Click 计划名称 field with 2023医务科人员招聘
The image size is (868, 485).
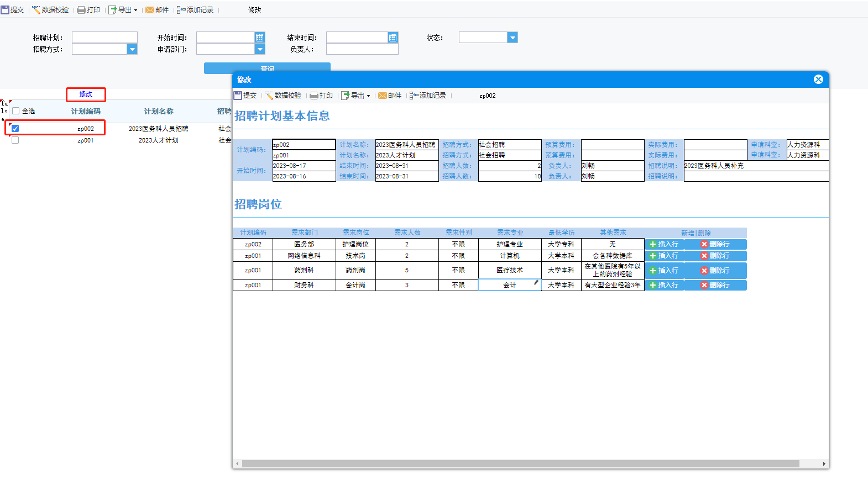coord(407,145)
